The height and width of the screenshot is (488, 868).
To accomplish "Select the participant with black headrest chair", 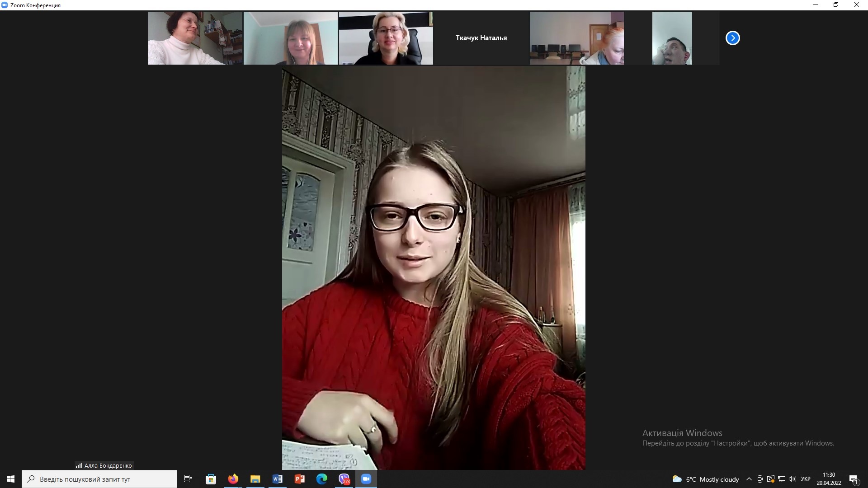I will [386, 38].
